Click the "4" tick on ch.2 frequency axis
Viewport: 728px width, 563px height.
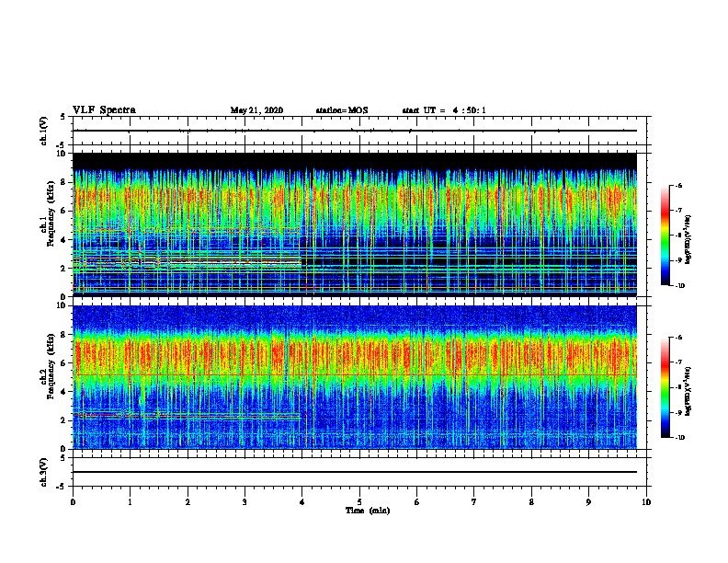pos(63,392)
